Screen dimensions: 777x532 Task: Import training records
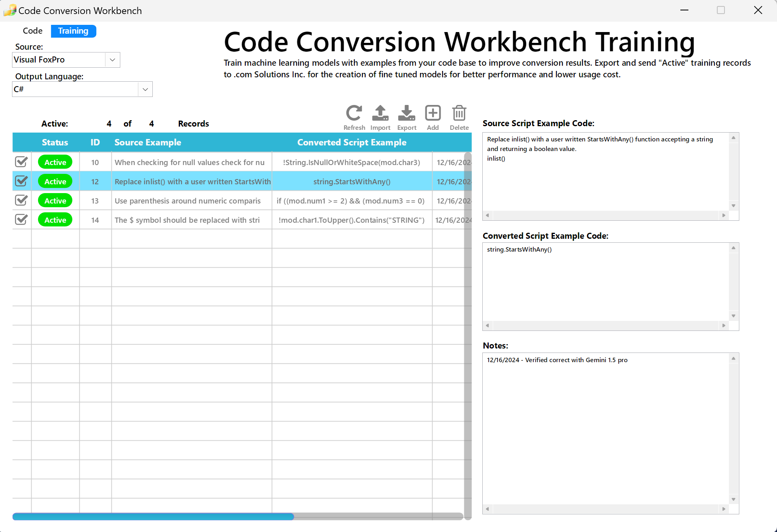click(380, 114)
